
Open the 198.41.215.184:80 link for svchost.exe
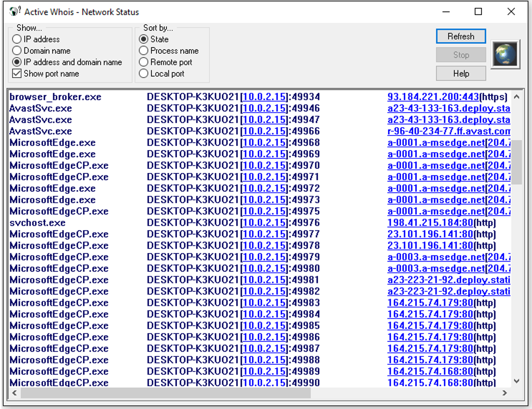pyautogui.click(x=430, y=222)
